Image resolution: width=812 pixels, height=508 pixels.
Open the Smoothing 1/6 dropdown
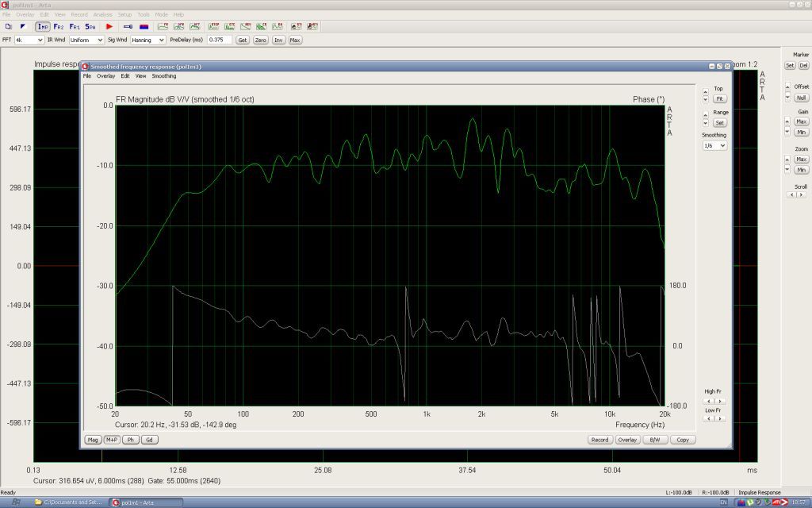coord(714,146)
